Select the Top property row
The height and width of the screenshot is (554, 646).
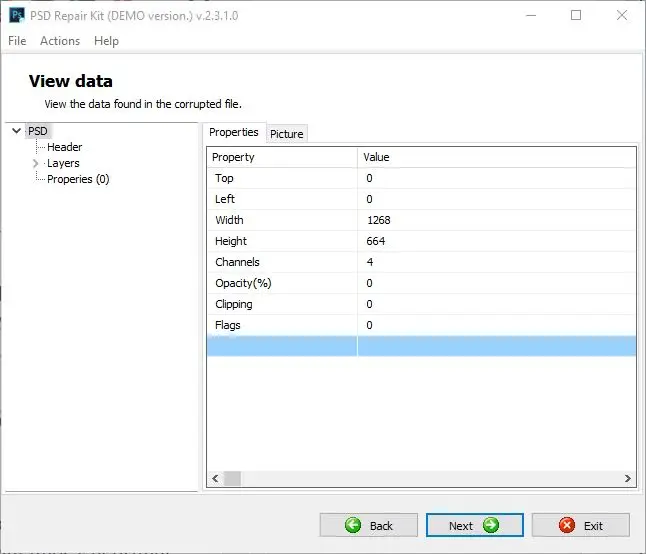tap(421, 178)
